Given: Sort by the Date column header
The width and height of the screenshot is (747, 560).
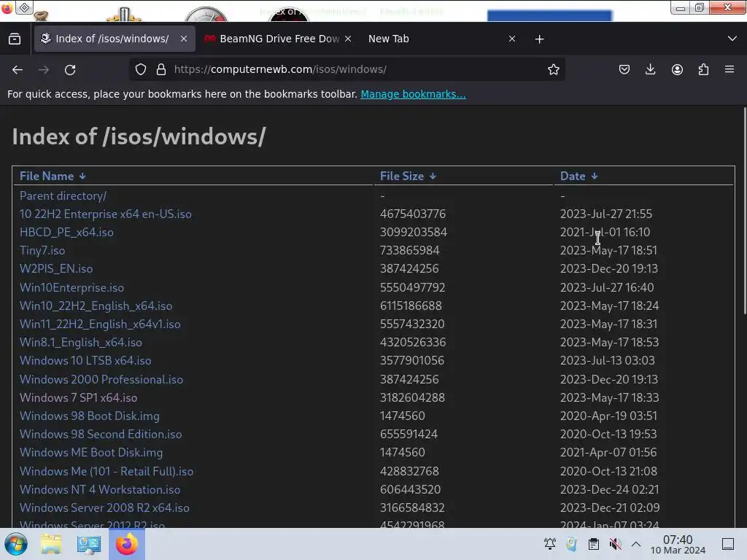Looking at the screenshot, I should [x=573, y=176].
